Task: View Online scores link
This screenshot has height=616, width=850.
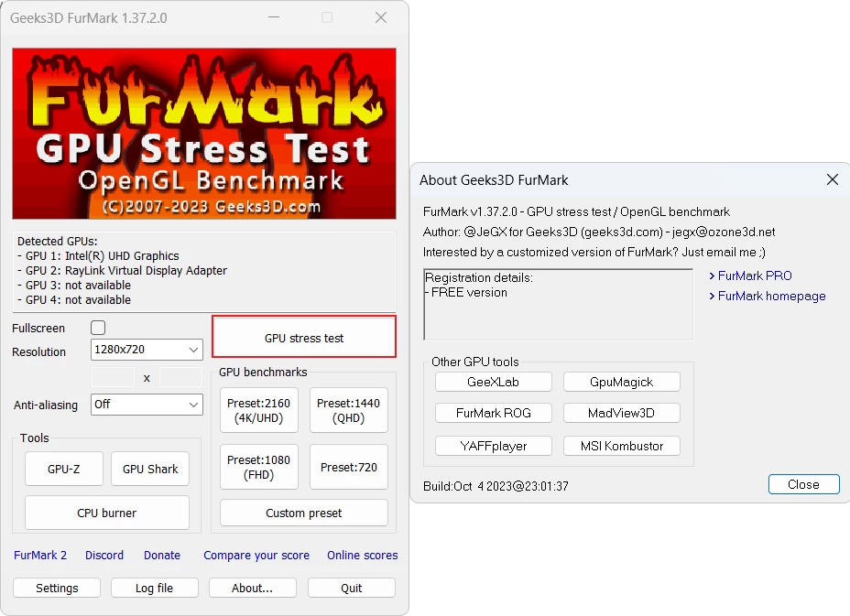Action: pos(362,556)
